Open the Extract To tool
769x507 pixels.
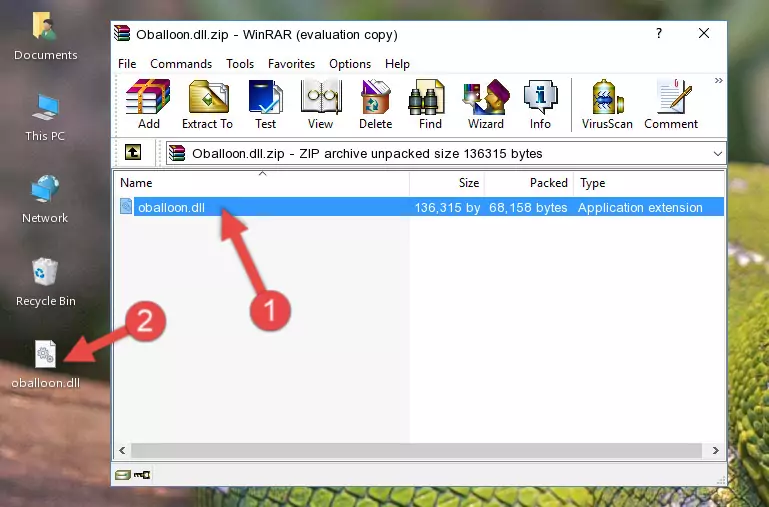click(x=207, y=104)
